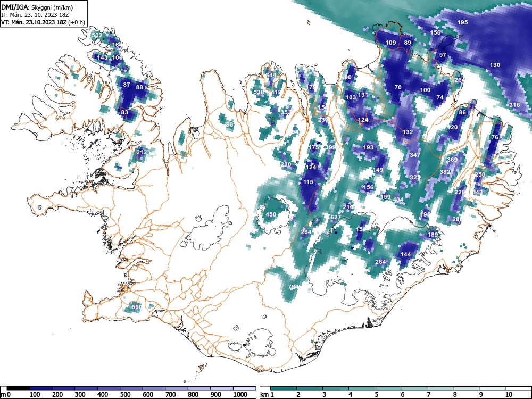Click the '86' visibility value

(x=462, y=113)
